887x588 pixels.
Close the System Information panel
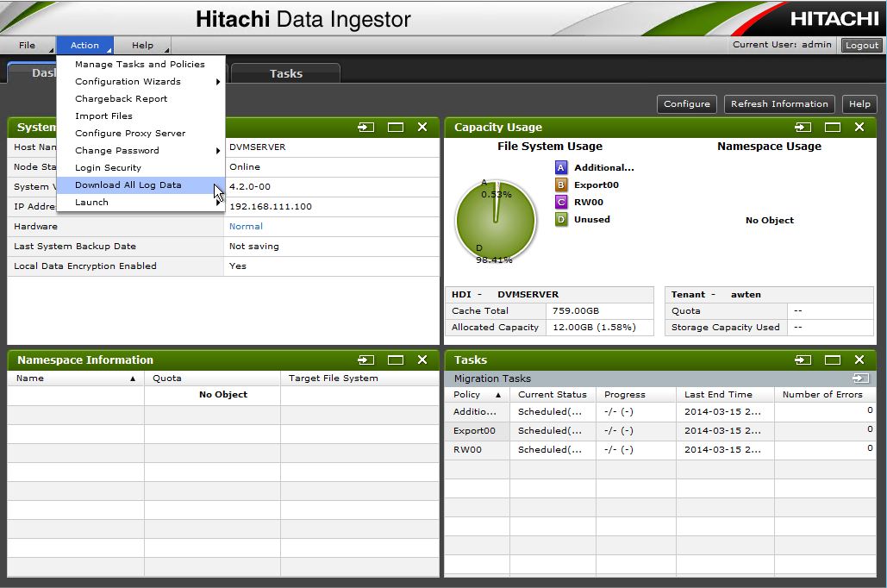(x=422, y=128)
